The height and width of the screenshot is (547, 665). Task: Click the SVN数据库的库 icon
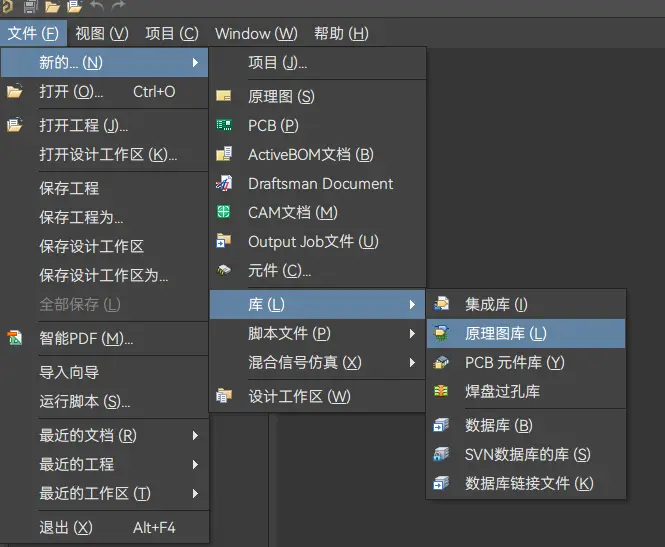pos(441,454)
